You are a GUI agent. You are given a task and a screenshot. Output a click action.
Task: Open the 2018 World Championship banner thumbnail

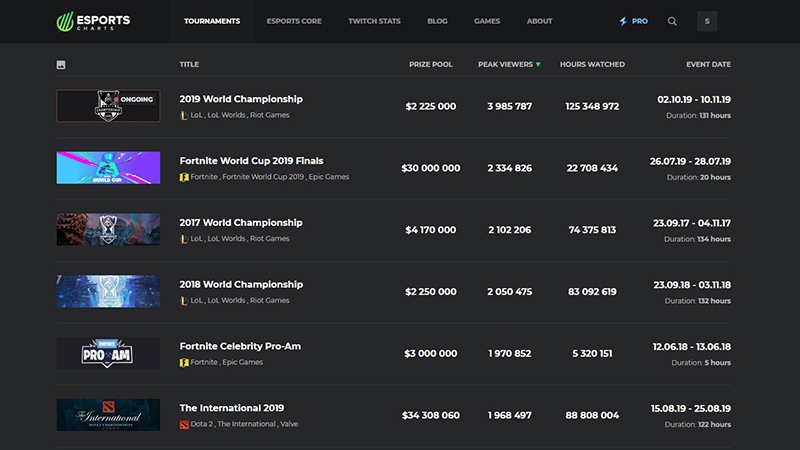[x=108, y=291]
